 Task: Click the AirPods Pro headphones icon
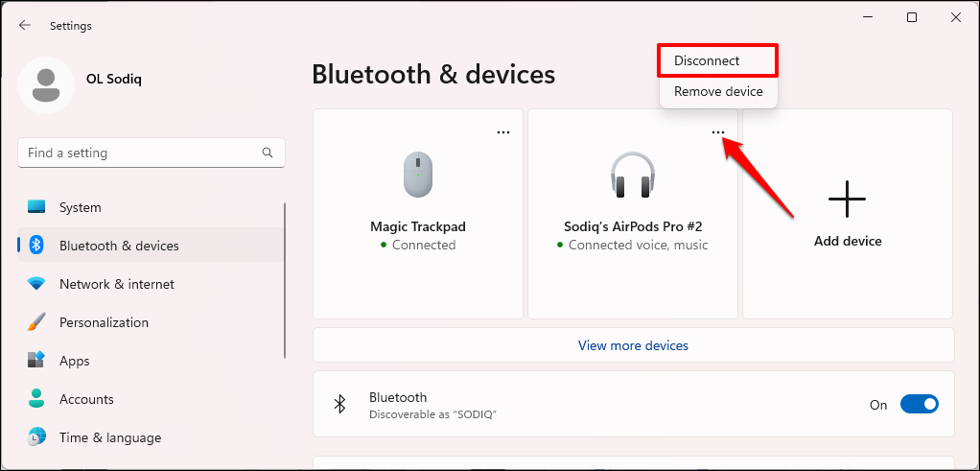tap(632, 175)
